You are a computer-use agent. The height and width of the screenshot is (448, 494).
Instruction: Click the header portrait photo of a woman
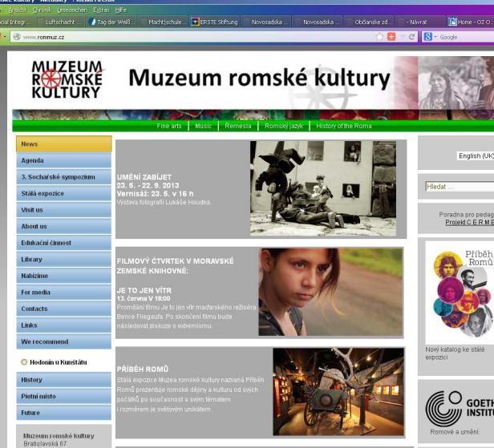(x=456, y=83)
